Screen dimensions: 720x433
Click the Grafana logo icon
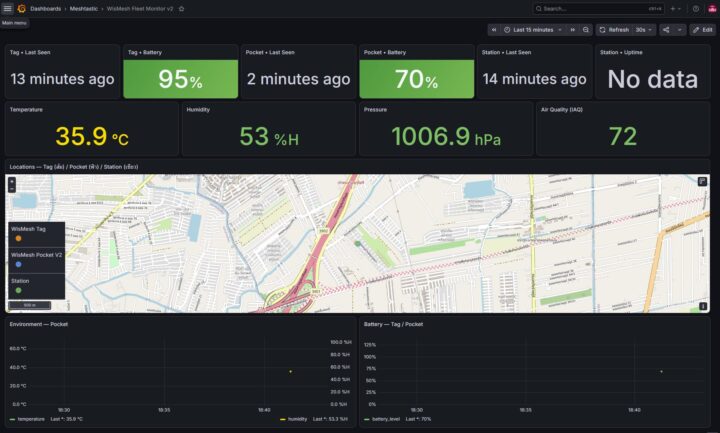click(x=21, y=9)
